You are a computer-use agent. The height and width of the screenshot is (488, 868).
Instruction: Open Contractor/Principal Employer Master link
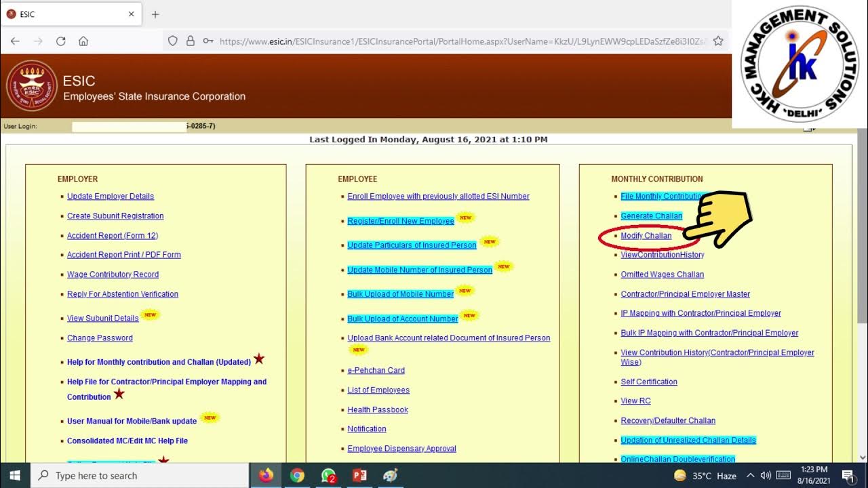[686, 294]
